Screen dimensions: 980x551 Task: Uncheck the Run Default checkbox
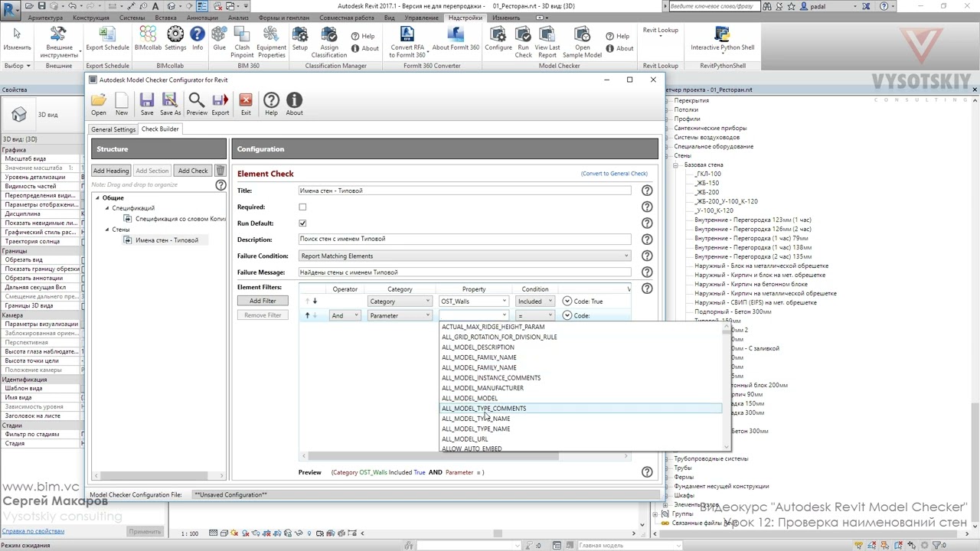click(302, 223)
